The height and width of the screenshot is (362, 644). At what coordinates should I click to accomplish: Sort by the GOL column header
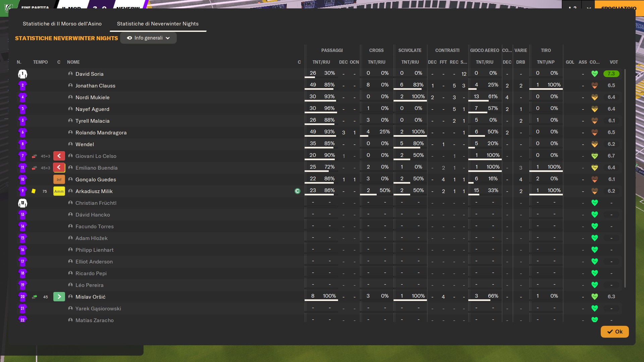click(570, 62)
